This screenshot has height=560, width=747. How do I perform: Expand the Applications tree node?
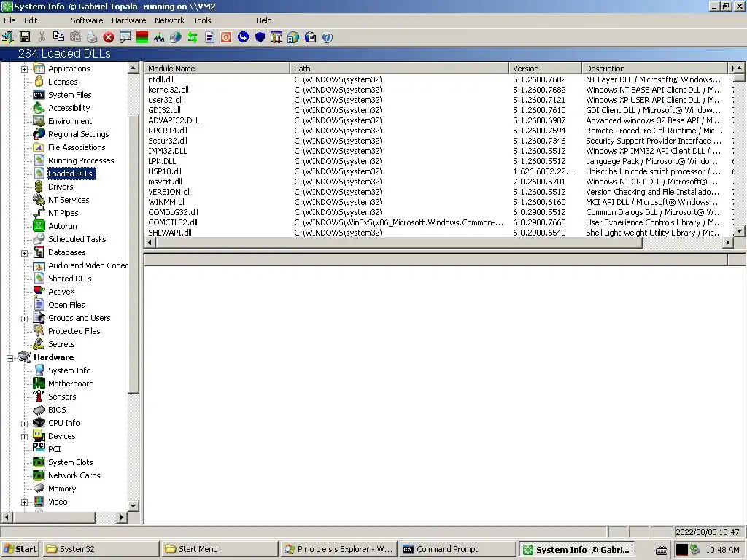point(24,69)
